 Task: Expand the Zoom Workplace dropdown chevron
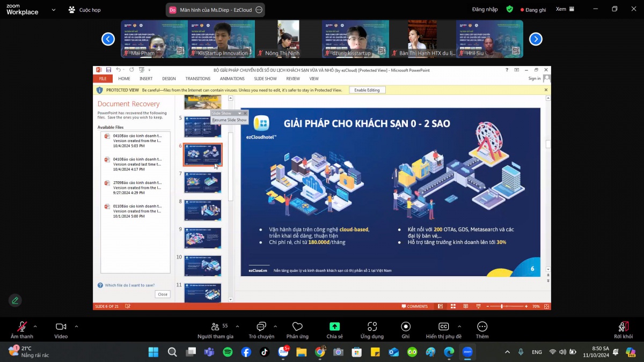click(53, 10)
